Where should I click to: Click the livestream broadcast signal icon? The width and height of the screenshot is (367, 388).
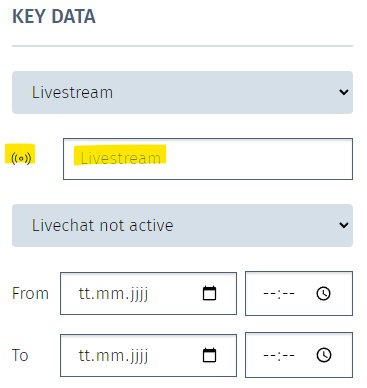[21, 158]
